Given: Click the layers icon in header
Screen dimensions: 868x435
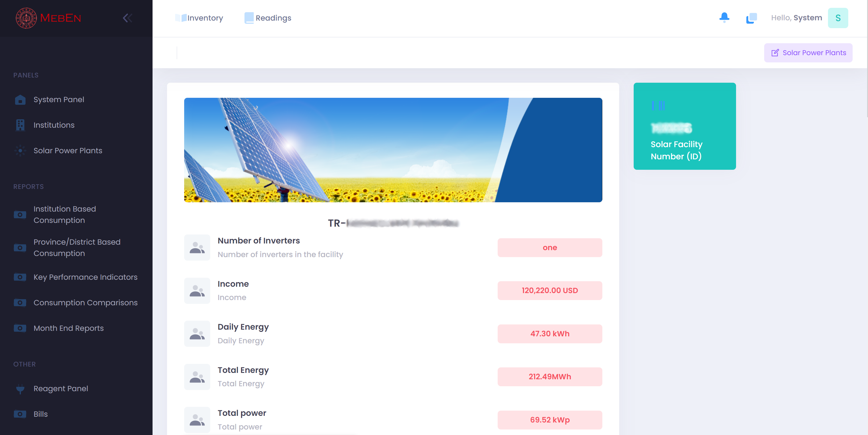Looking at the screenshot, I should pyautogui.click(x=751, y=18).
